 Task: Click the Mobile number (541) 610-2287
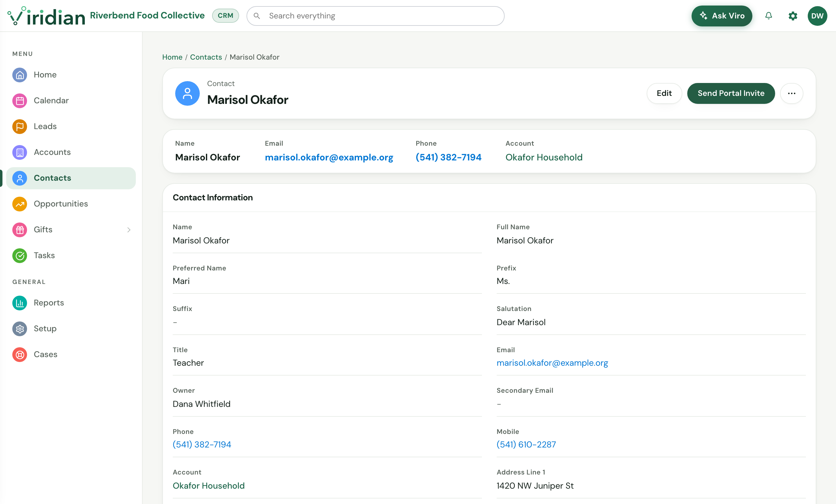click(526, 445)
